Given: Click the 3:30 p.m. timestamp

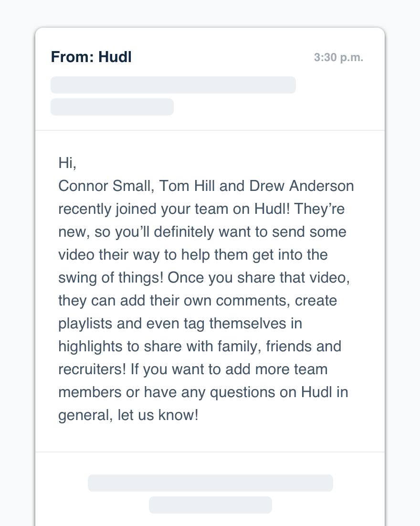Looking at the screenshot, I should click(x=338, y=58).
